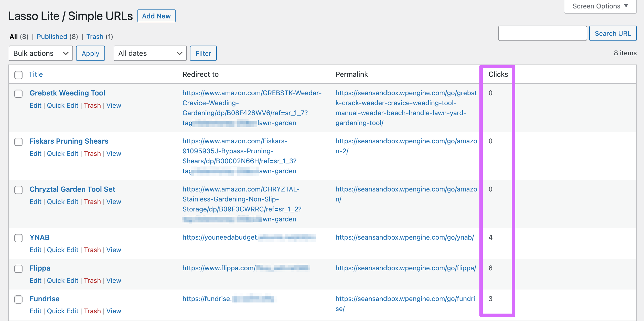Viewport: 644px width, 321px height.
Task: Click the Add New button
Action: pyautogui.click(x=156, y=16)
